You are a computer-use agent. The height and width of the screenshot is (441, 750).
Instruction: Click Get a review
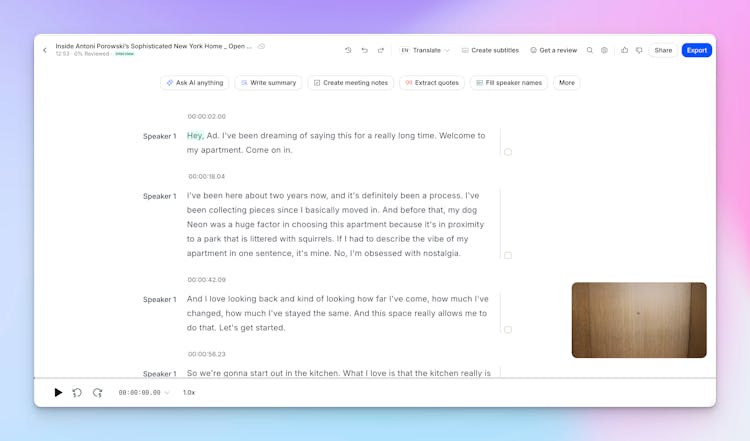tap(553, 50)
